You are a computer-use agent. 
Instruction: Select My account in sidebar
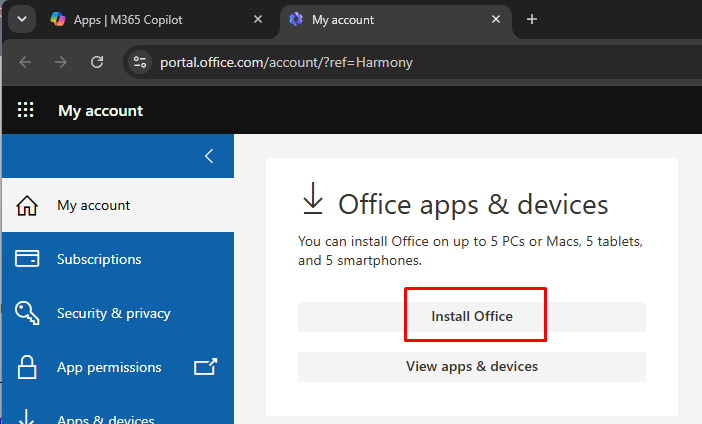pyautogui.click(x=118, y=206)
